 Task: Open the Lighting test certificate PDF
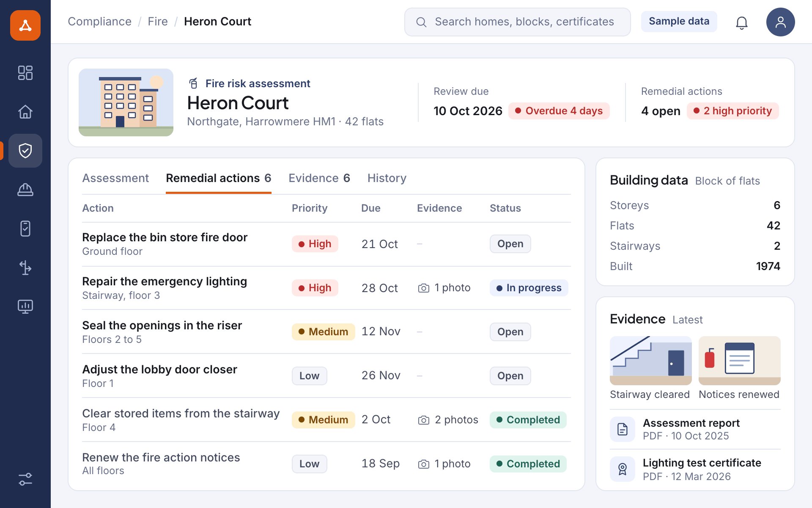click(x=695, y=469)
